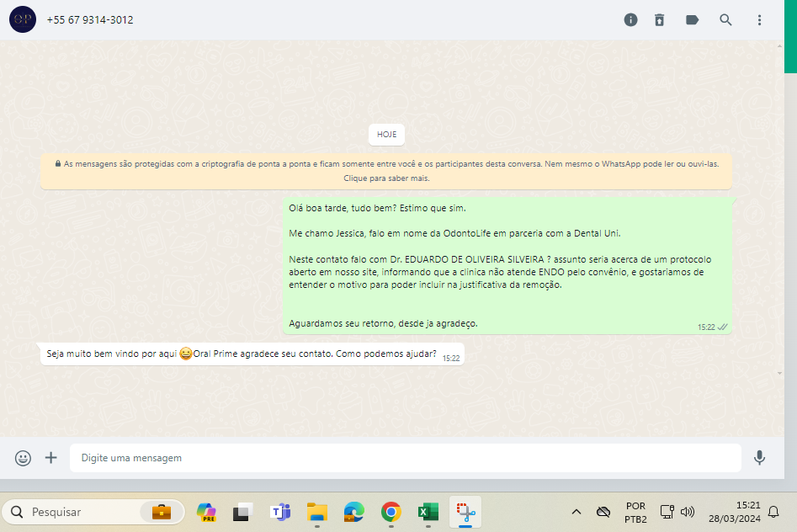Open notifications bell icon
797x532 pixels.
pos(773,512)
